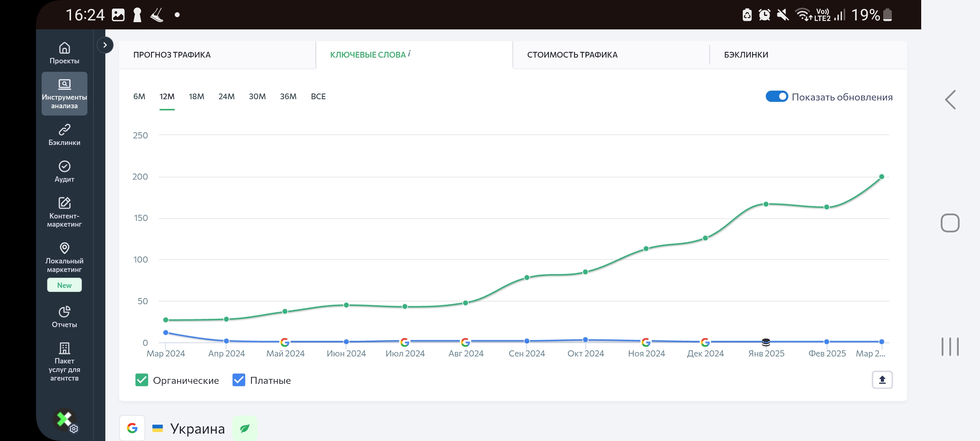Select the 6M time range
Image resolution: width=980 pixels, height=441 pixels.
coord(139,97)
